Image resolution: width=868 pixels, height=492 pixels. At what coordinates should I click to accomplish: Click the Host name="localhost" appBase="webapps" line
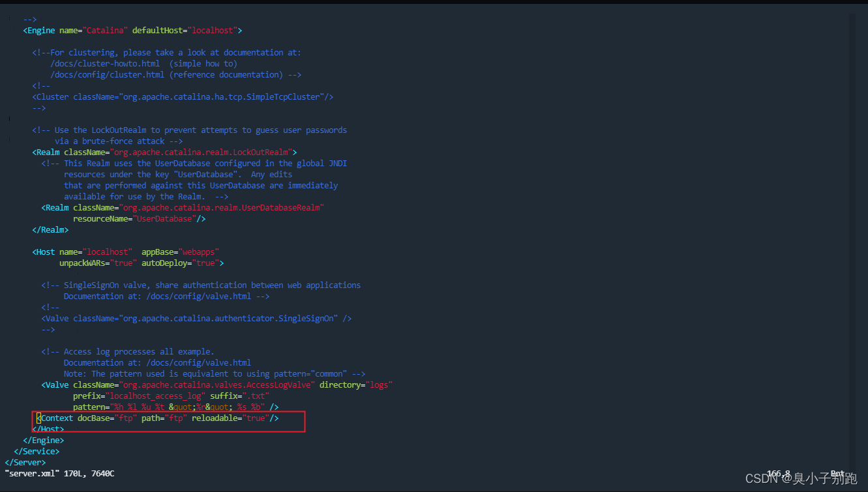[126, 252]
